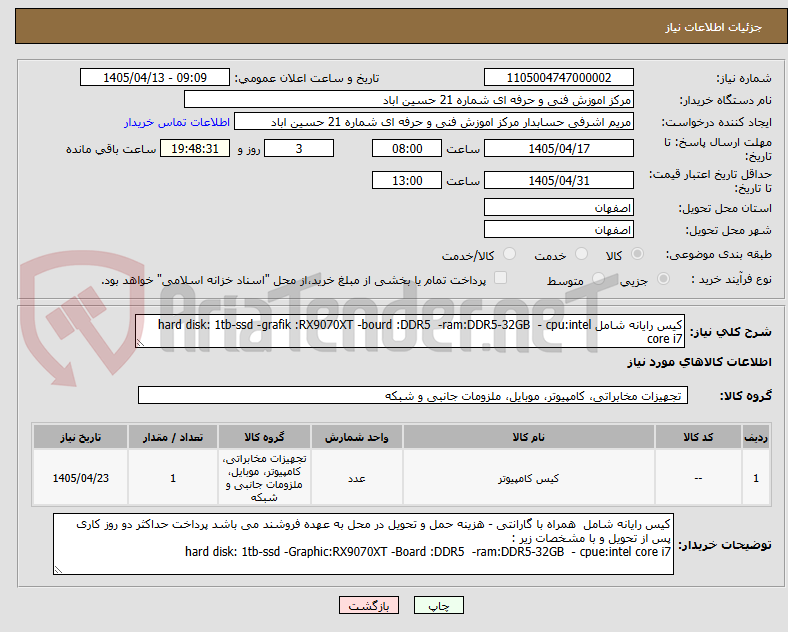Click the buyer notes textarea
The width and height of the screenshot is (788, 632).
[x=363, y=544]
